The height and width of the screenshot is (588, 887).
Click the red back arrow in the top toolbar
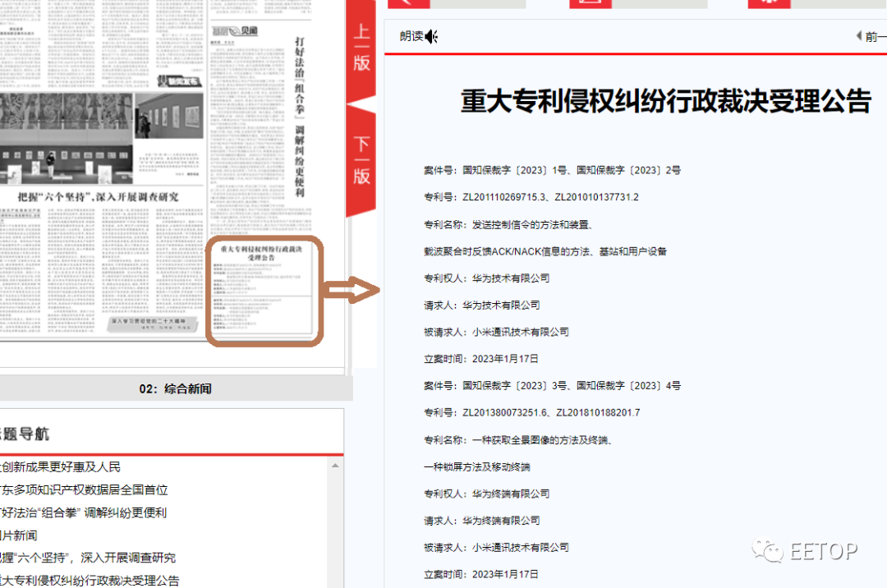click(409, 4)
